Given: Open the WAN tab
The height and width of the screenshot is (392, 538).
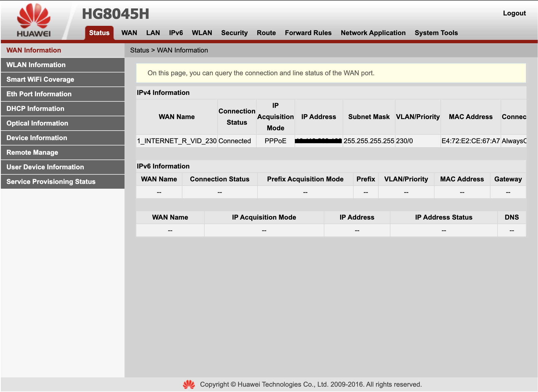Looking at the screenshot, I should point(129,33).
